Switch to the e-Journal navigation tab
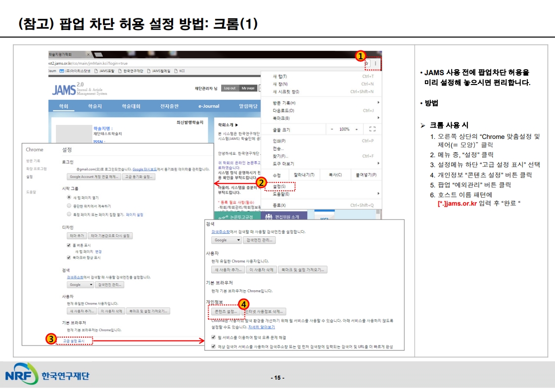555x392 pixels. [209, 106]
